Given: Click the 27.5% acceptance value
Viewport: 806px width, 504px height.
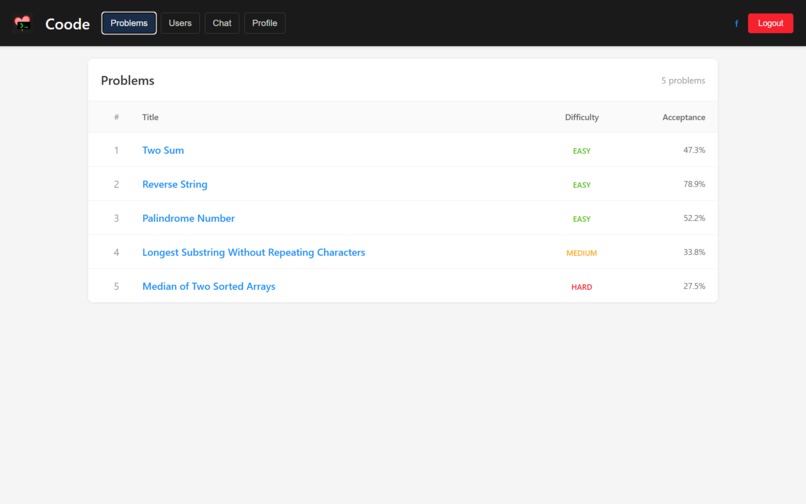Looking at the screenshot, I should point(694,286).
